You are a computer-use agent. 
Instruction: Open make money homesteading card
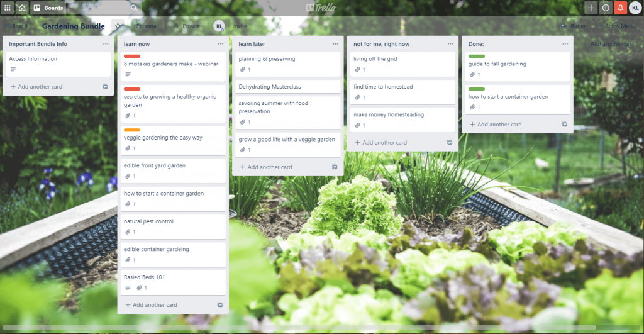click(403, 120)
